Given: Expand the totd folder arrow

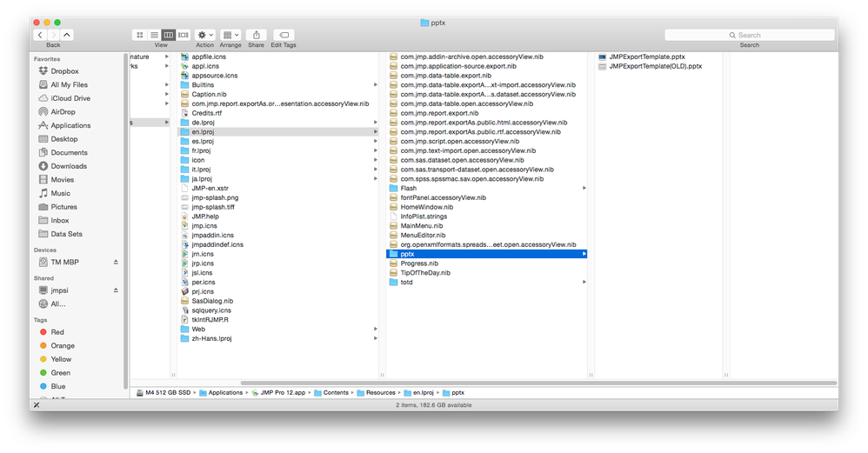Looking at the screenshot, I should 584,282.
